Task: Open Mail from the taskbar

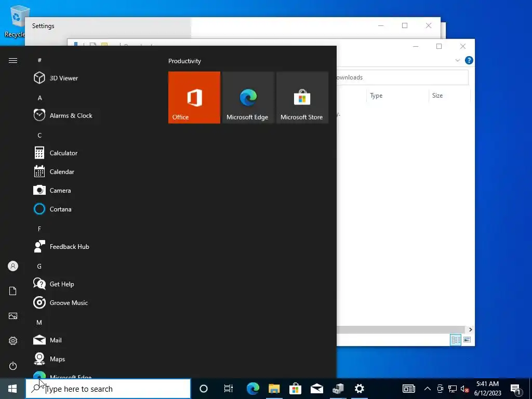Action: pos(317,389)
